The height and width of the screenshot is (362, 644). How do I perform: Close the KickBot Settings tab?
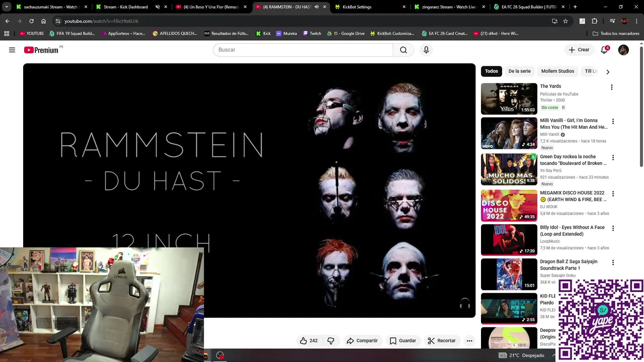404,7
